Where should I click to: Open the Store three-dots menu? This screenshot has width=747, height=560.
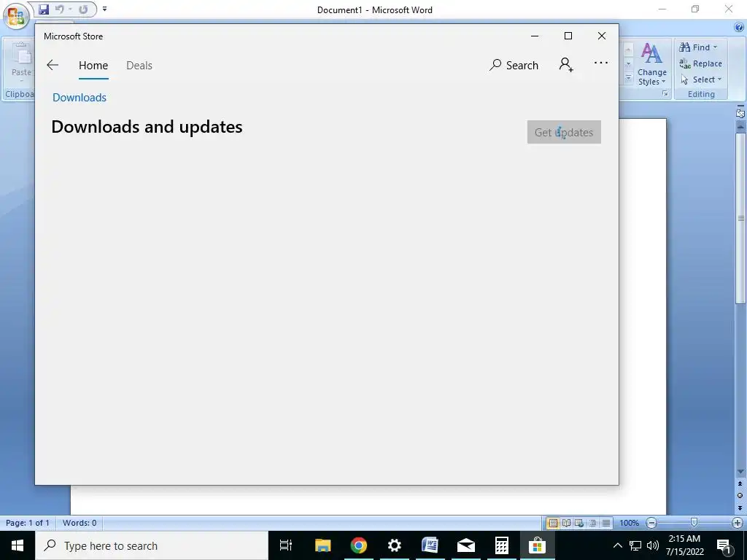601,63
